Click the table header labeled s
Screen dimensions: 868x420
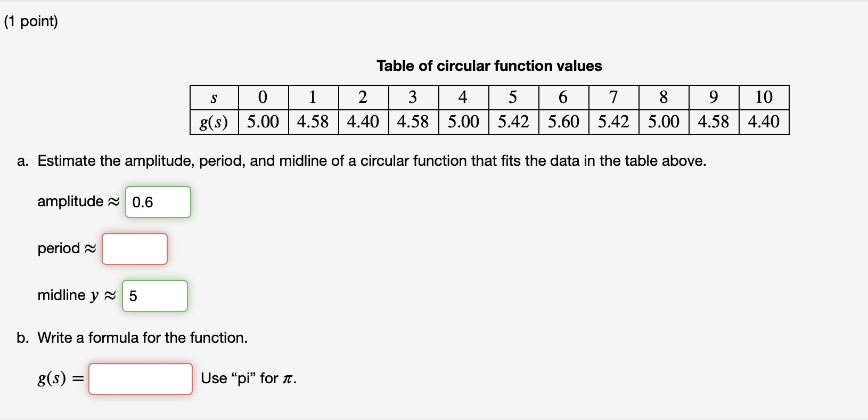(214, 97)
